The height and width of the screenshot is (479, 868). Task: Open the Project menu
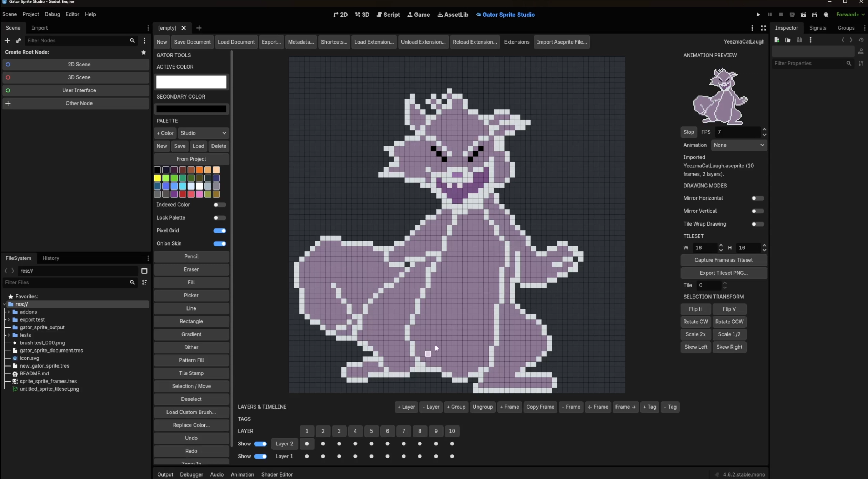coord(30,14)
